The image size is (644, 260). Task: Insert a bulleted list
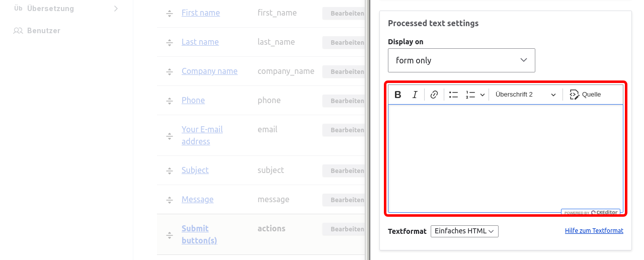coord(453,95)
